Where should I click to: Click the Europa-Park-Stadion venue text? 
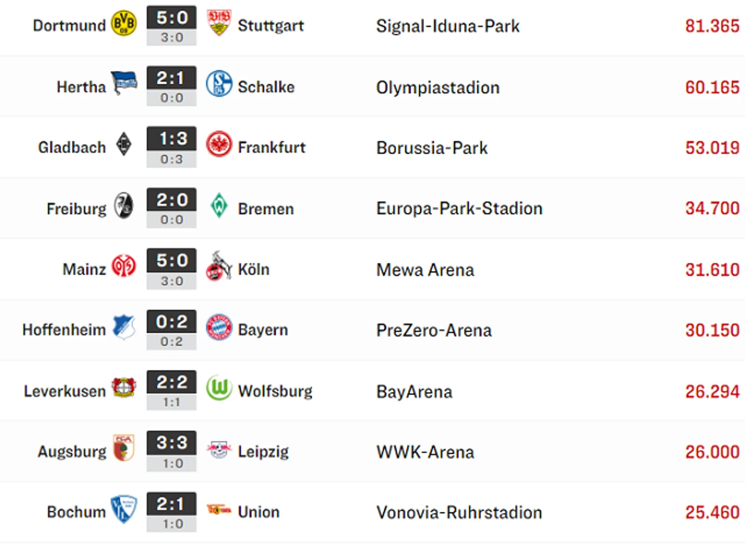459,209
